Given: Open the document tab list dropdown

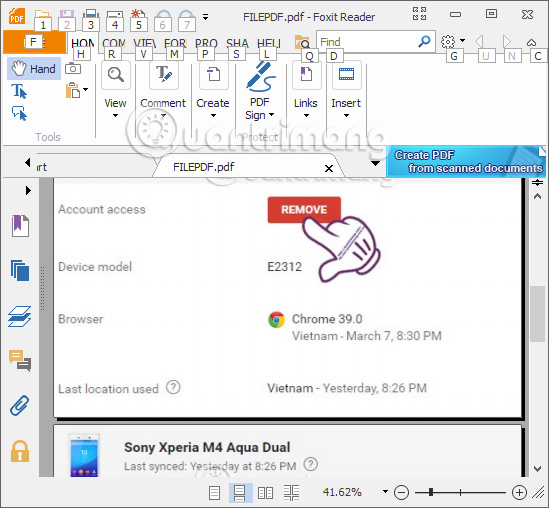Looking at the screenshot, I should click(x=375, y=163).
